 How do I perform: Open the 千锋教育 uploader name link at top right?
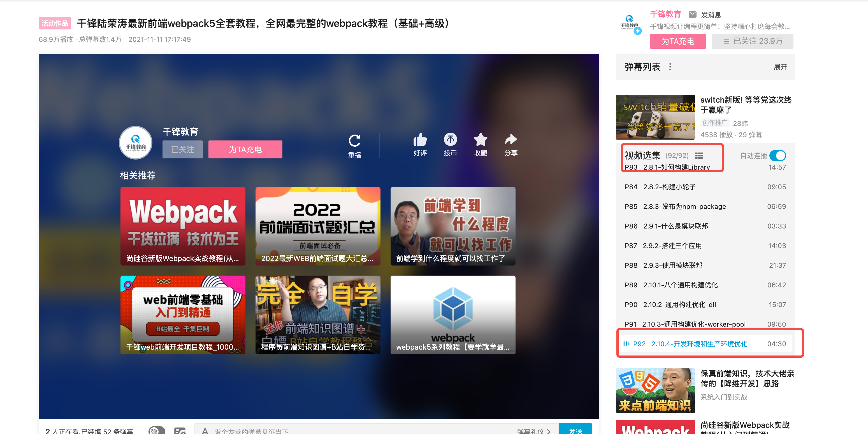click(665, 14)
